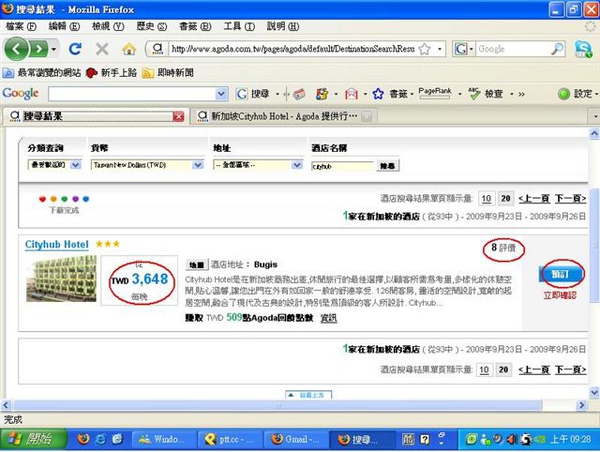Click top Previous page link
This screenshot has height=452, width=600.
tap(534, 198)
